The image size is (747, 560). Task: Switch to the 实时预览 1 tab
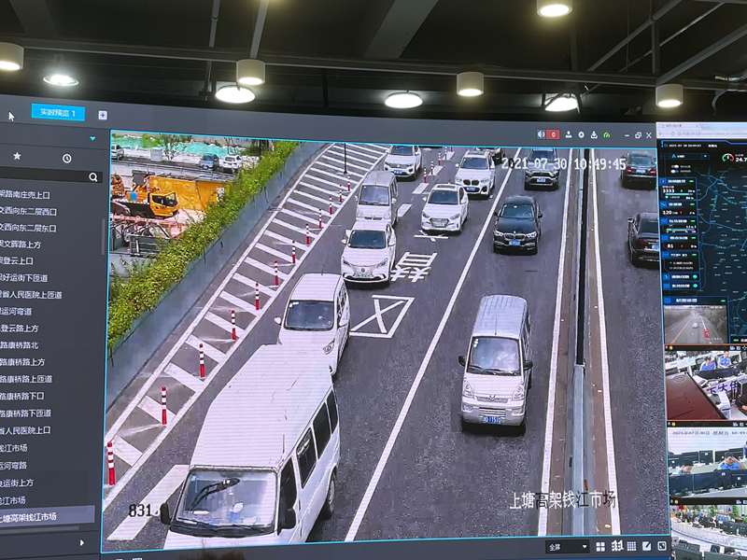coord(58,113)
